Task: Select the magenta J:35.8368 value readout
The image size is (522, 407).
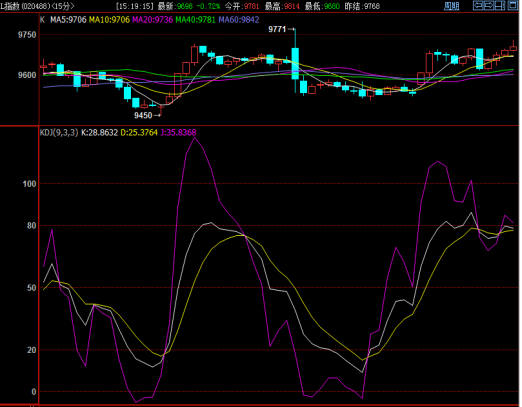Action: (178, 133)
